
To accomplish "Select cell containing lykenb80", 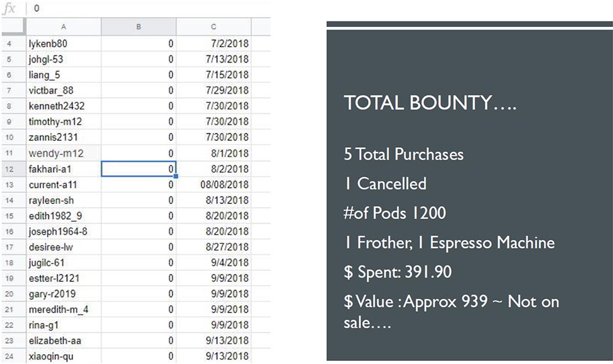I will pyautogui.click(x=63, y=44).
